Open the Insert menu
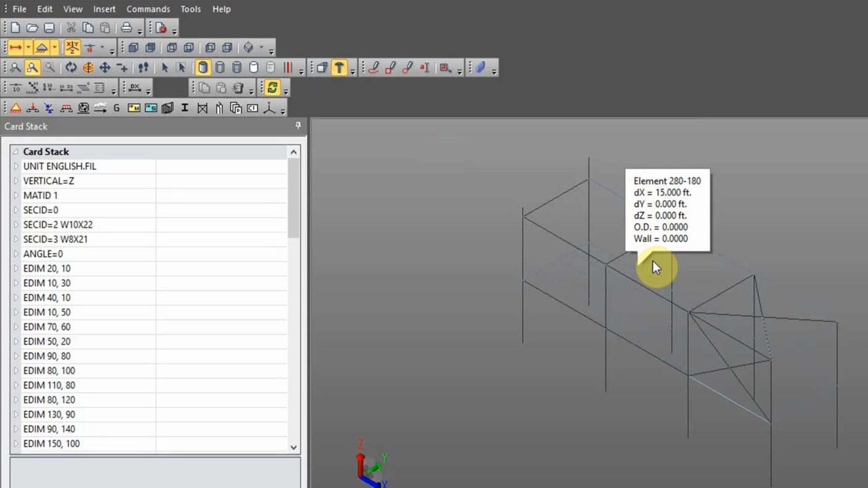868x488 pixels. (104, 9)
